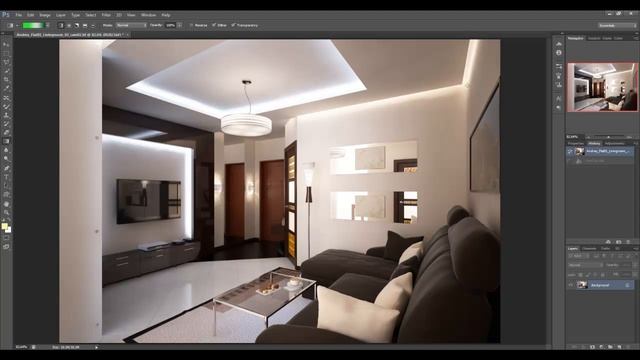Viewport: 640px width, 360px height.
Task: Adjust the Navigator zoom slider
Action: pyautogui.click(x=608, y=137)
